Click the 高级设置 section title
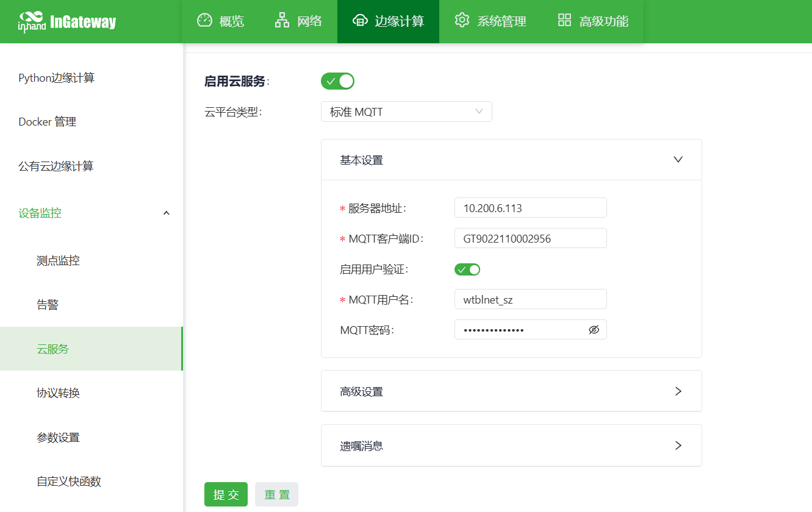The height and width of the screenshot is (512, 812). point(361,392)
